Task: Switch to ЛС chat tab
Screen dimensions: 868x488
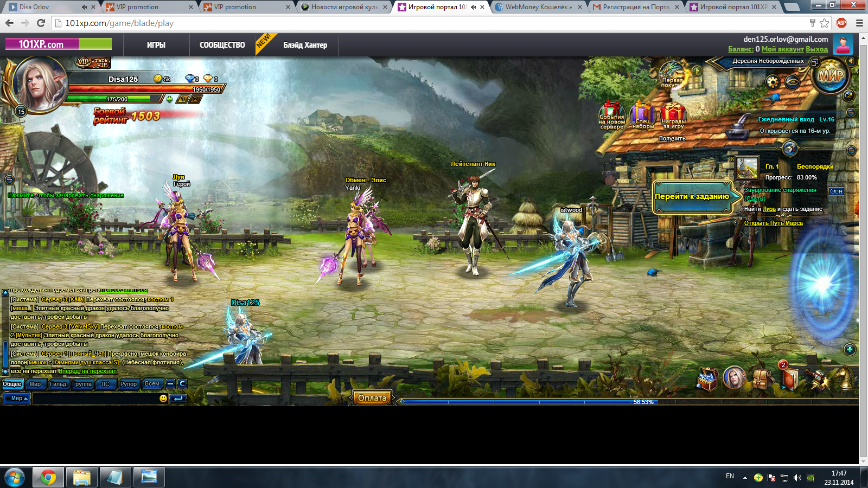Action: click(x=105, y=384)
